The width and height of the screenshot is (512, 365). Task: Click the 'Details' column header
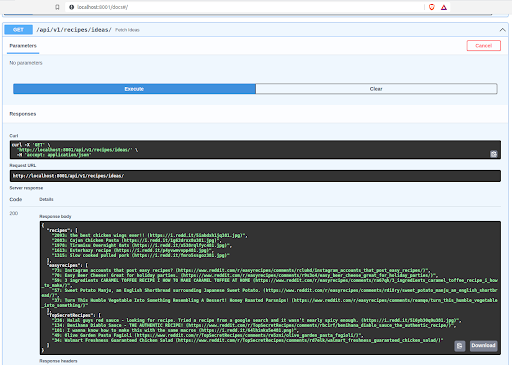coord(46,199)
